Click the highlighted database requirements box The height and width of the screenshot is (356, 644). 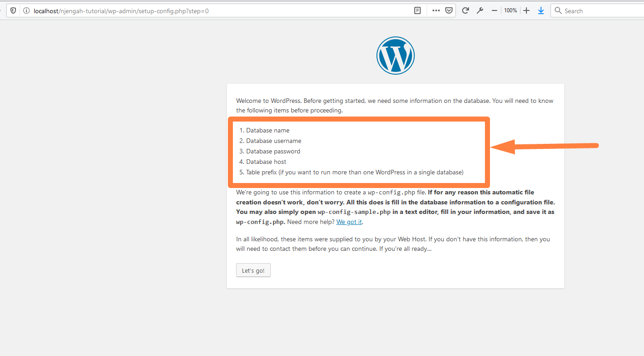(359, 152)
